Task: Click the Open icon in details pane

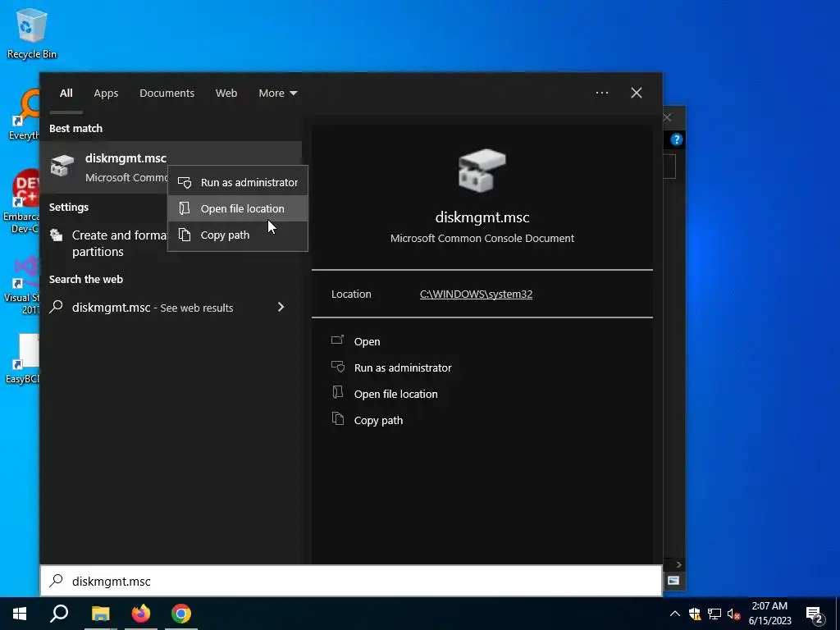Action: click(337, 340)
